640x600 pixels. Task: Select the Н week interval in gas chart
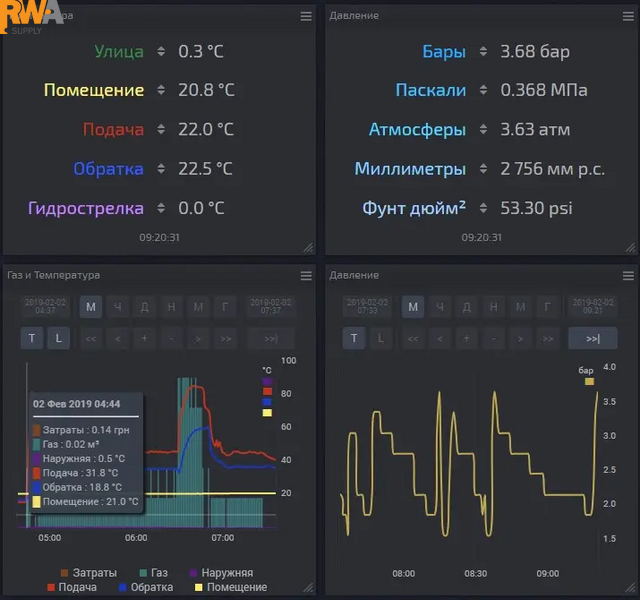coord(171,307)
